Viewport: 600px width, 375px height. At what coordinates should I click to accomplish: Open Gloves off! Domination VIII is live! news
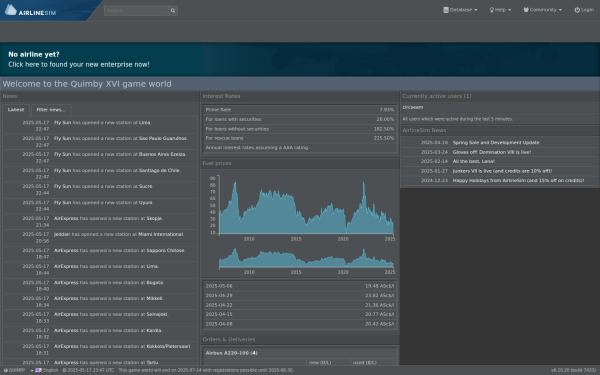(x=492, y=152)
